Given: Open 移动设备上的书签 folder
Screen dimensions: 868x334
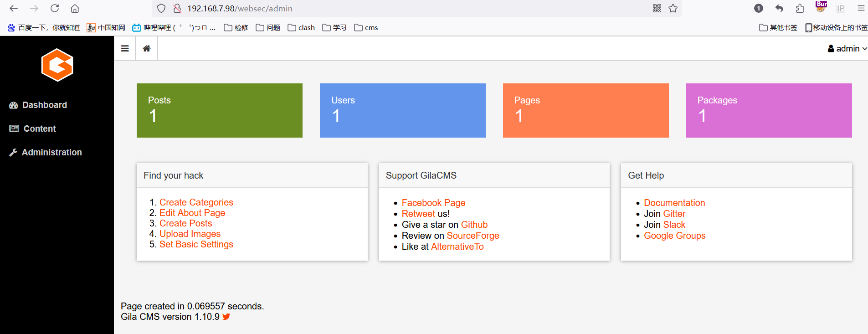Looking at the screenshot, I should click(x=837, y=28).
